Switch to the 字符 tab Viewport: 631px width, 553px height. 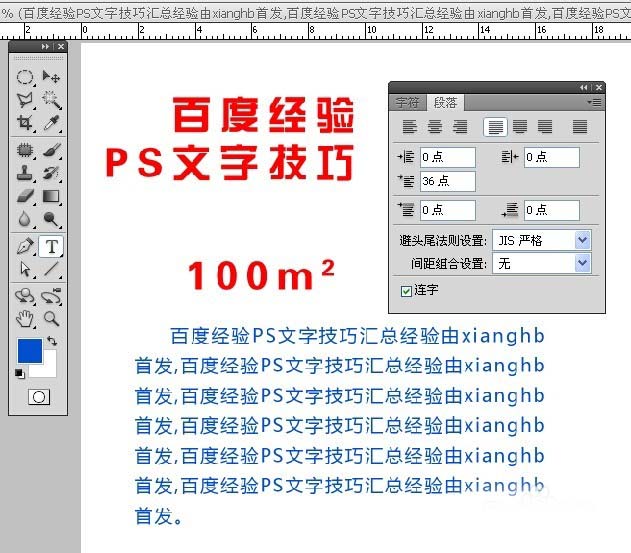tap(407, 103)
